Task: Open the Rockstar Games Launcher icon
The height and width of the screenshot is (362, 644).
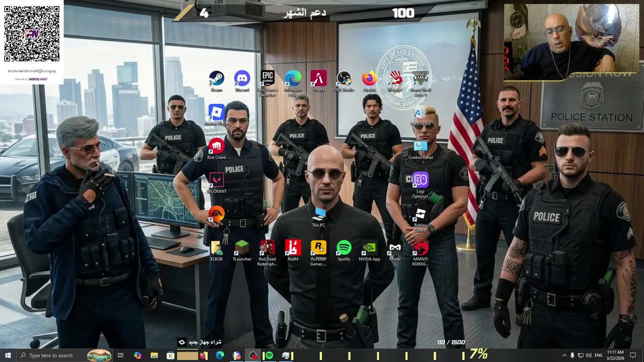Action: pyautogui.click(x=318, y=252)
